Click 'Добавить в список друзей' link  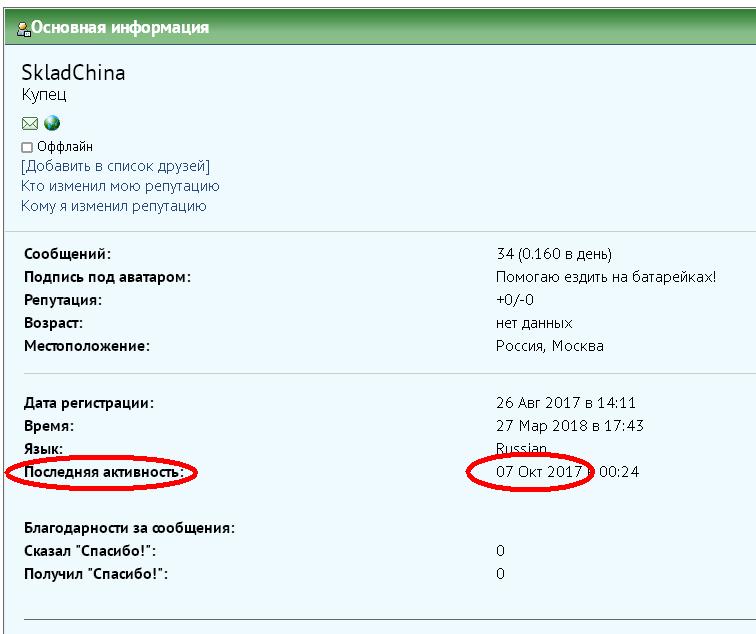[x=115, y=166]
